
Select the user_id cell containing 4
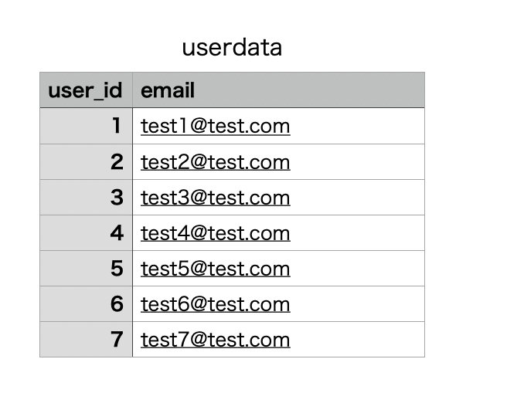(x=86, y=233)
